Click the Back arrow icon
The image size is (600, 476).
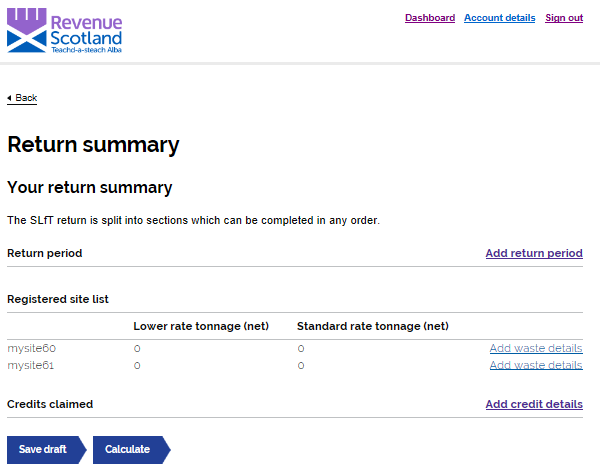click(x=10, y=98)
